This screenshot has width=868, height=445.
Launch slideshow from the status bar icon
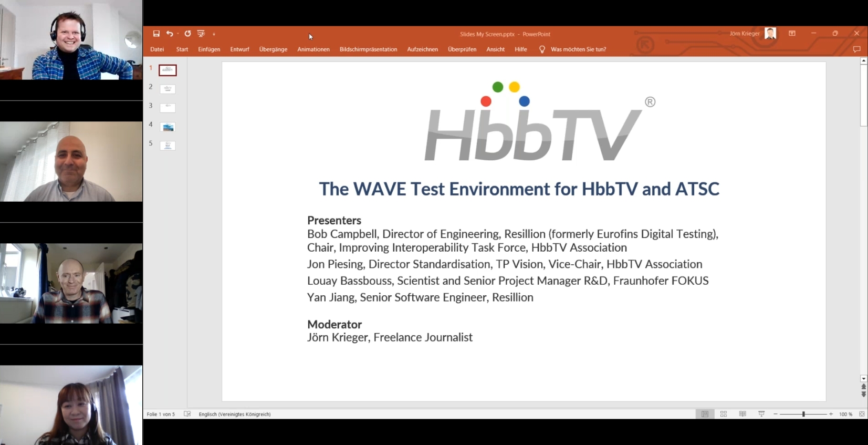point(761,414)
